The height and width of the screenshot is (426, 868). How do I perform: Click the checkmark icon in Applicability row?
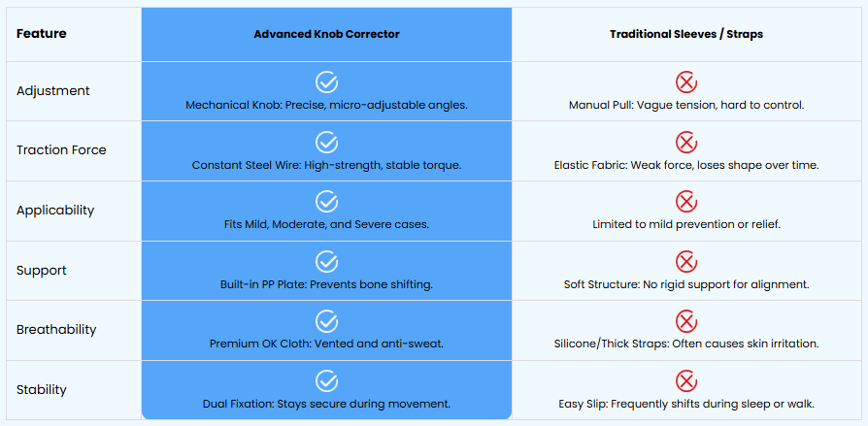click(326, 202)
